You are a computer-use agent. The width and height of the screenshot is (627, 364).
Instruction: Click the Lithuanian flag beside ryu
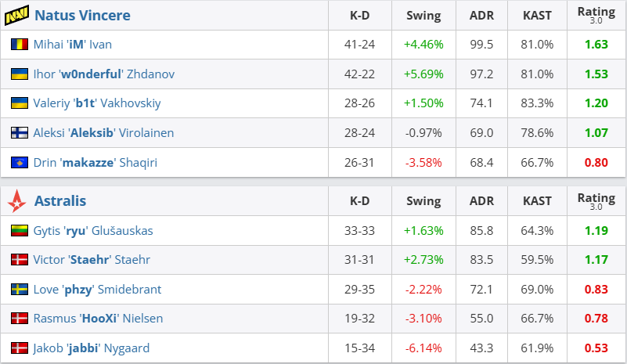coord(20,231)
